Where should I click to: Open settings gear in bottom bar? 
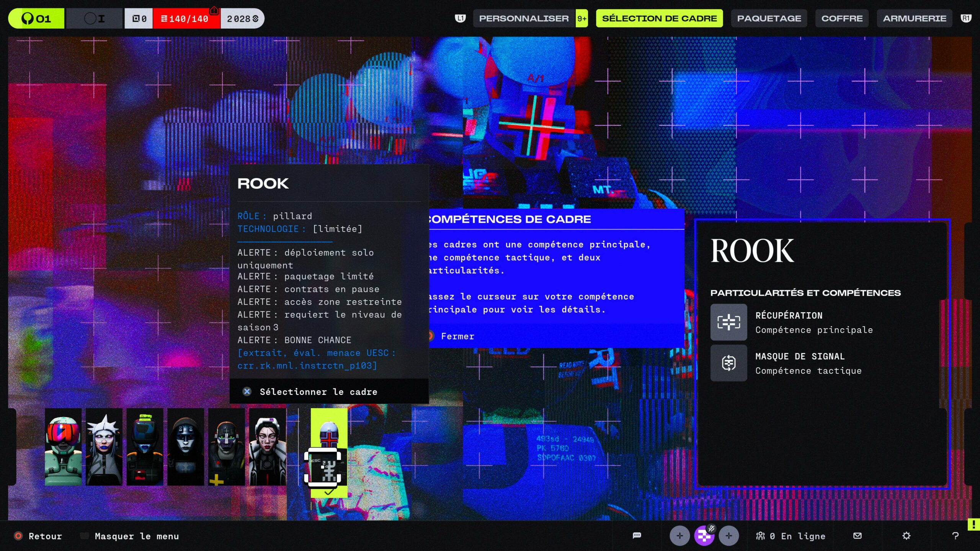click(906, 536)
